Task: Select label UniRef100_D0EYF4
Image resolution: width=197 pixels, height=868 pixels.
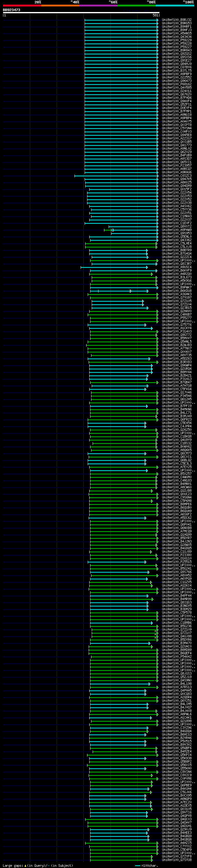Action: (x=176, y=108)
